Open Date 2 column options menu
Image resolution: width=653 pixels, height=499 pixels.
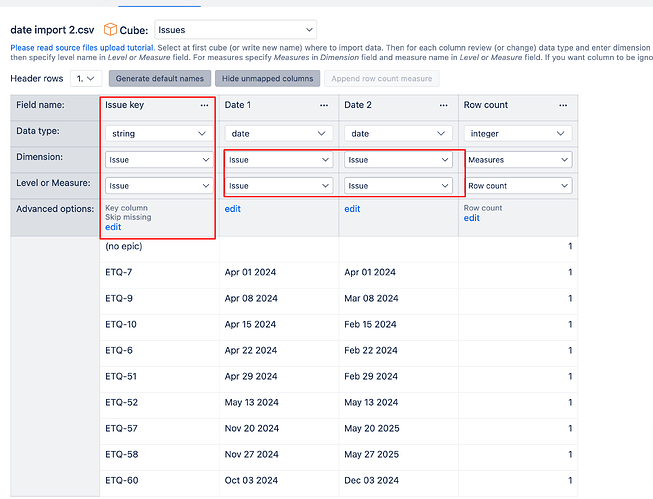444,105
